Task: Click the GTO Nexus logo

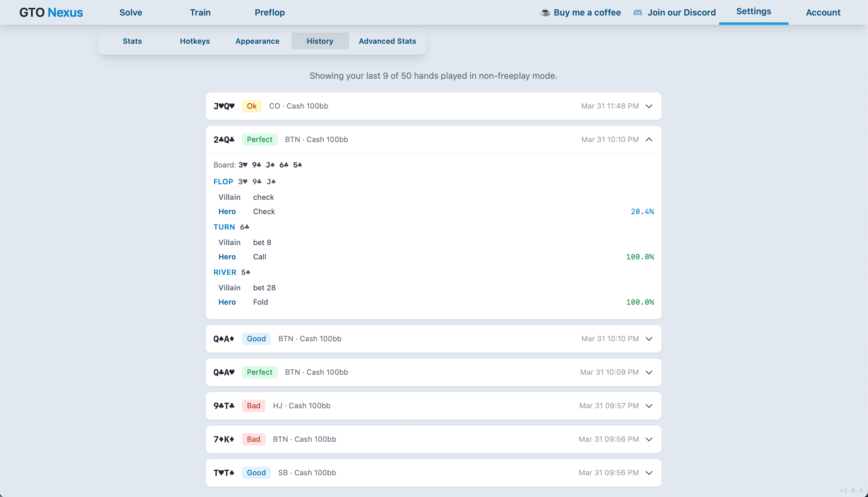Action: coord(51,12)
